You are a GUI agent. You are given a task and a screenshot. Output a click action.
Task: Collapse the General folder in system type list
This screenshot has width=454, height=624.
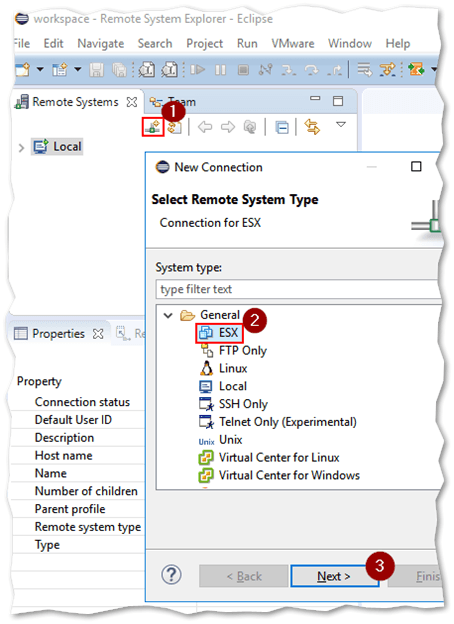click(x=168, y=316)
